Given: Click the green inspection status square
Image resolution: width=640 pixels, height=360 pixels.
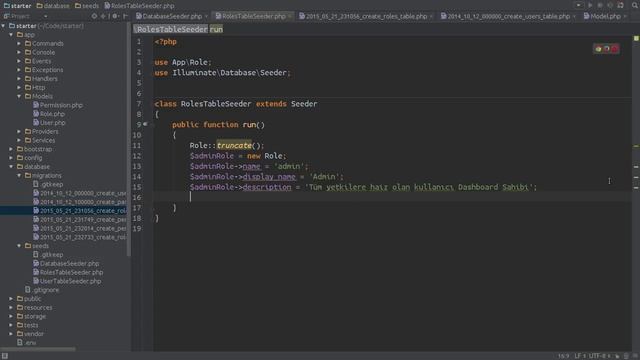Looking at the screenshot, I should (x=636, y=38).
